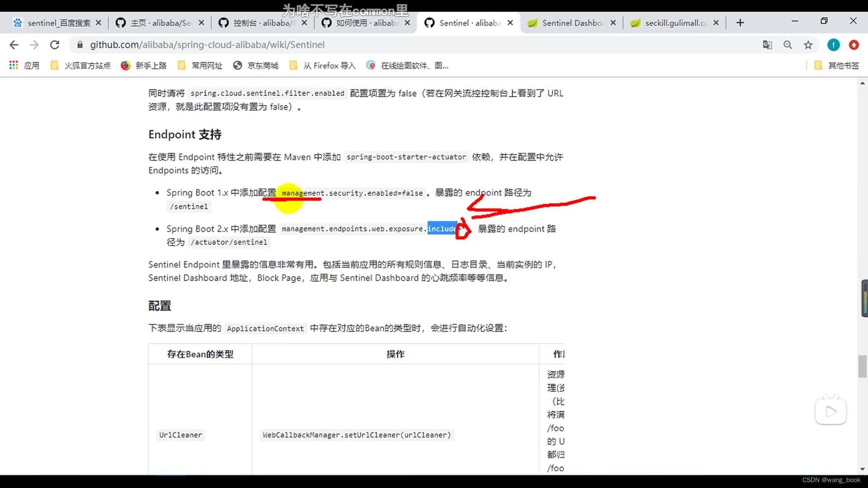Click the red update notification icon

coord(854,45)
